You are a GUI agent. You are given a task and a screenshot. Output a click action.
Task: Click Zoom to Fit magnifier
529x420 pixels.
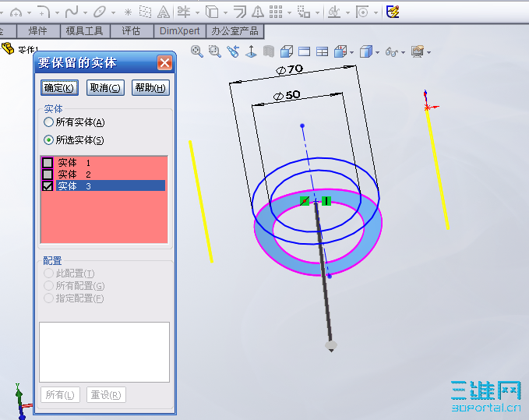[x=197, y=51]
